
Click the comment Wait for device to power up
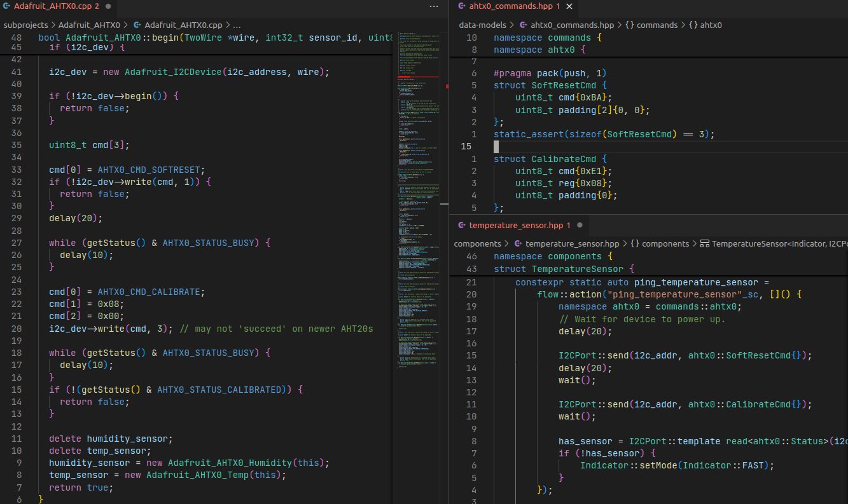[642, 319]
